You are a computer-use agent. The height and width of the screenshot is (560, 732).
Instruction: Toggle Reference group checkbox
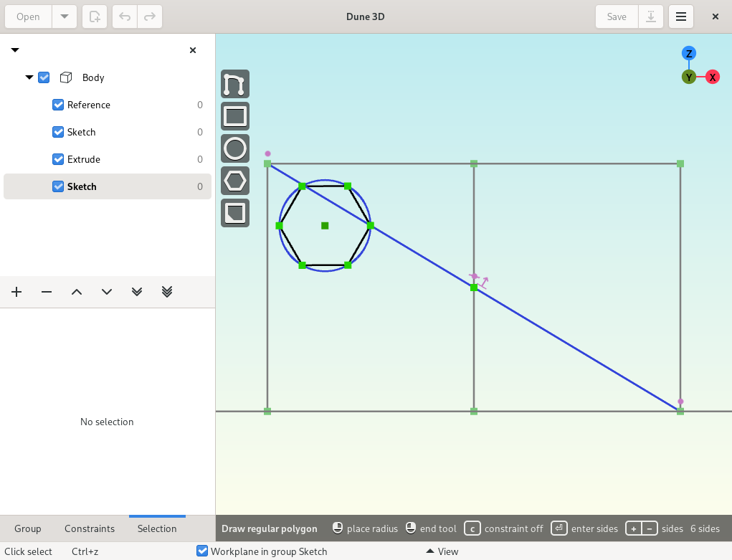58,105
